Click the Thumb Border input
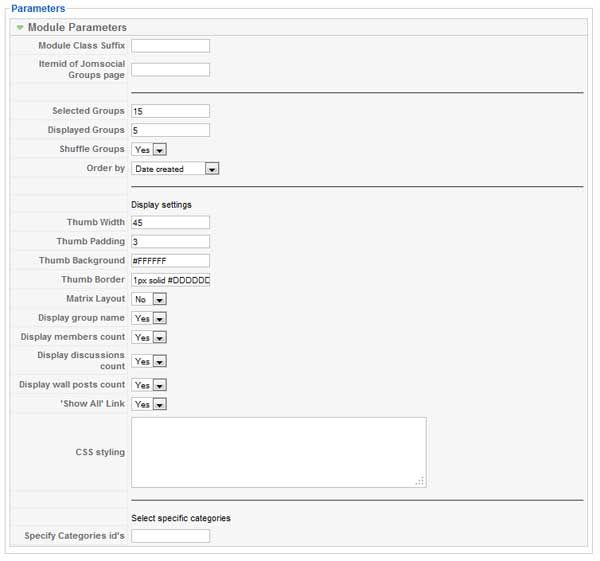The image size is (600, 561). pos(170,280)
